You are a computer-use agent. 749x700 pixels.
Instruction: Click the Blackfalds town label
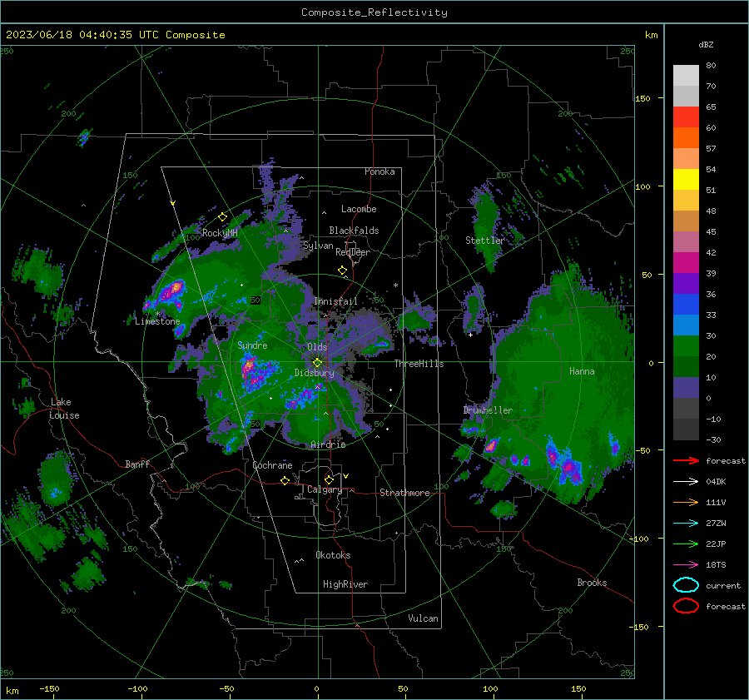[x=354, y=231]
